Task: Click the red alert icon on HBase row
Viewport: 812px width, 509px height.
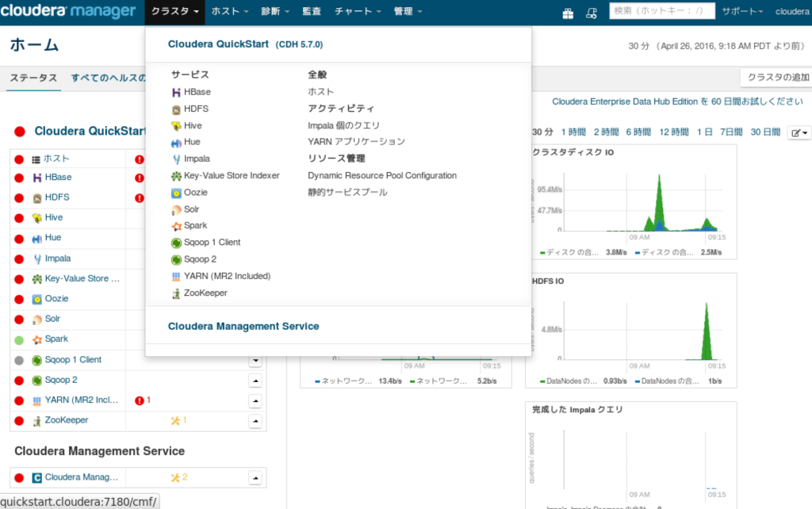Action: click(x=140, y=178)
